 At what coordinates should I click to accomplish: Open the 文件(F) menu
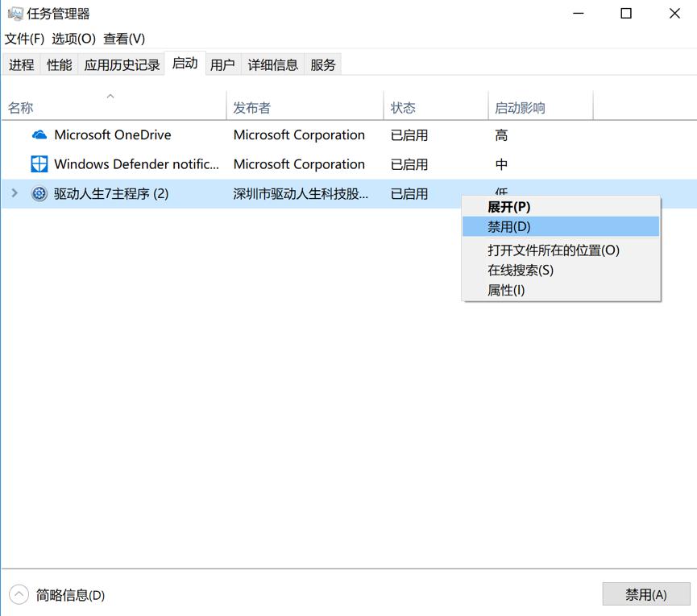(21, 38)
